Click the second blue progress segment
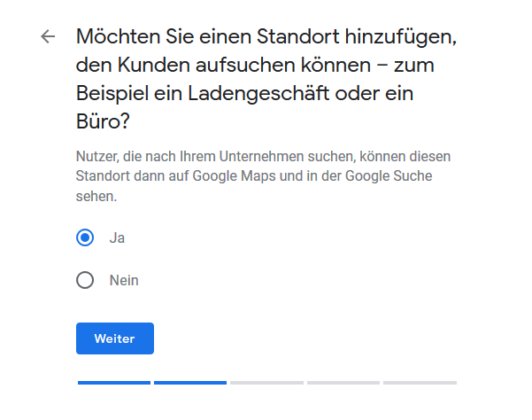 click(x=190, y=383)
